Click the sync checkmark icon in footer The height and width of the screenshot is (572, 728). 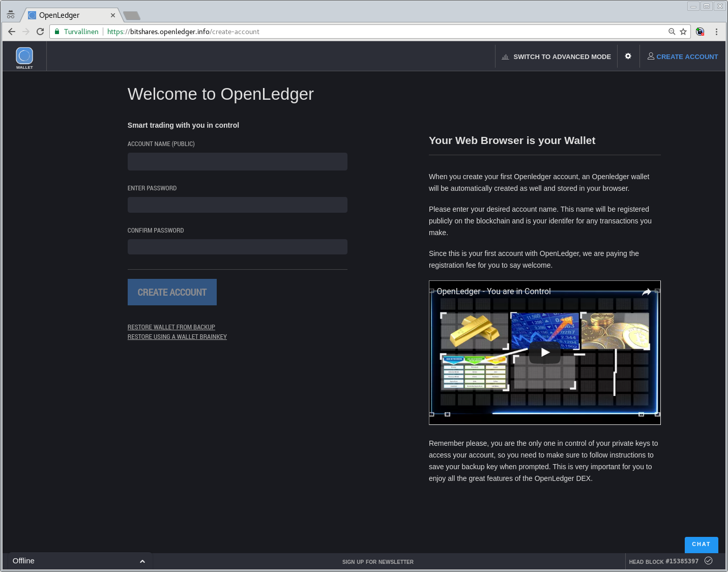[x=709, y=561]
